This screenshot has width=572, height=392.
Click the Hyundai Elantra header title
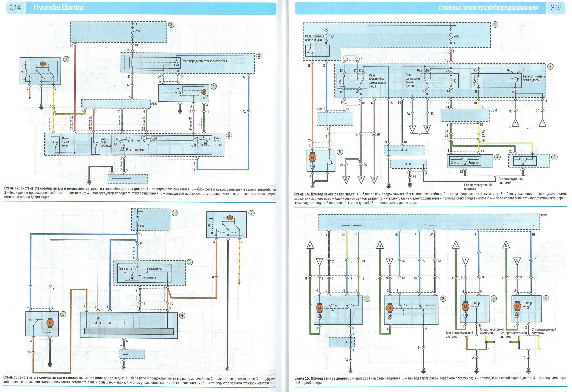pos(58,8)
